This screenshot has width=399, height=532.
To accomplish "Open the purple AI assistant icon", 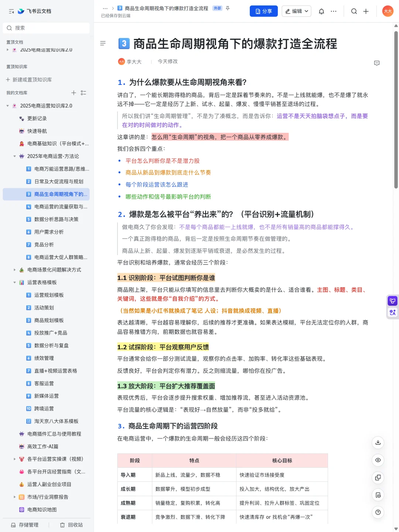I will click(392, 301).
